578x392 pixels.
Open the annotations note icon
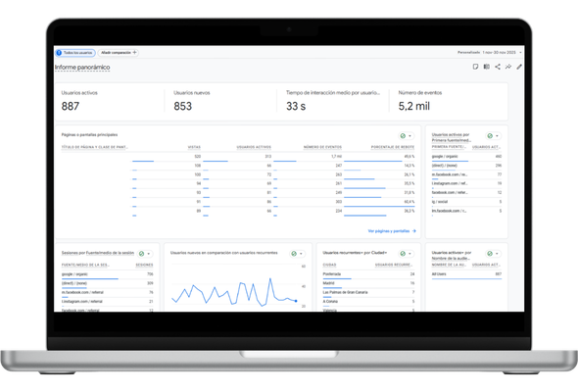click(x=475, y=67)
